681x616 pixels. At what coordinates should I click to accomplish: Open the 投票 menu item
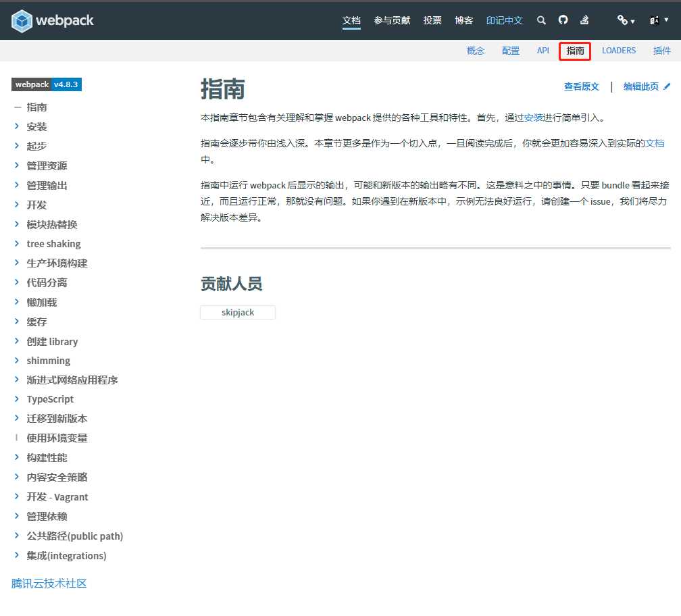tap(432, 20)
